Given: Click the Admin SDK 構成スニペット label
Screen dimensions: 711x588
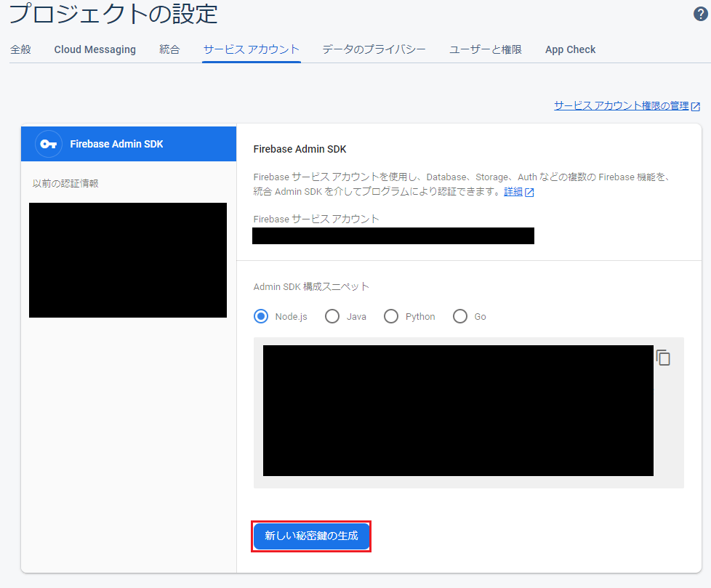Looking at the screenshot, I should (x=311, y=286).
